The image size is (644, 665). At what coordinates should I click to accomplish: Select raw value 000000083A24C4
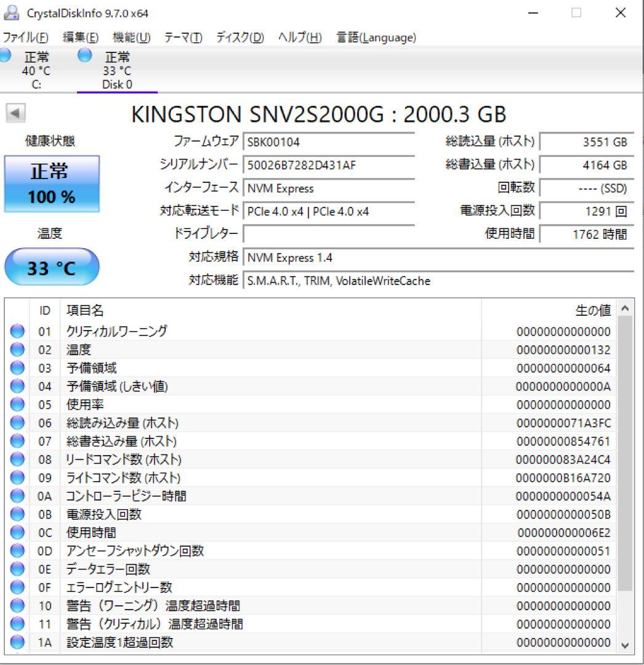point(563,460)
